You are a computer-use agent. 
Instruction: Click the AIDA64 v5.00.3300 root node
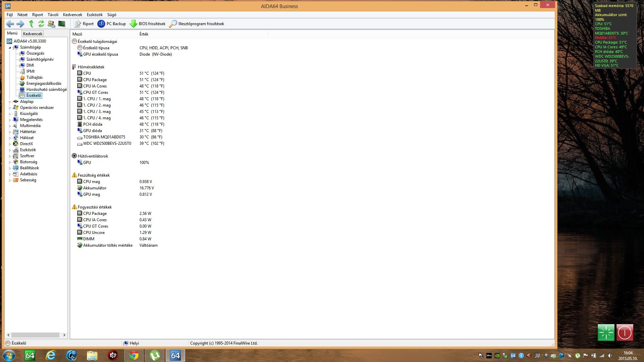point(30,41)
